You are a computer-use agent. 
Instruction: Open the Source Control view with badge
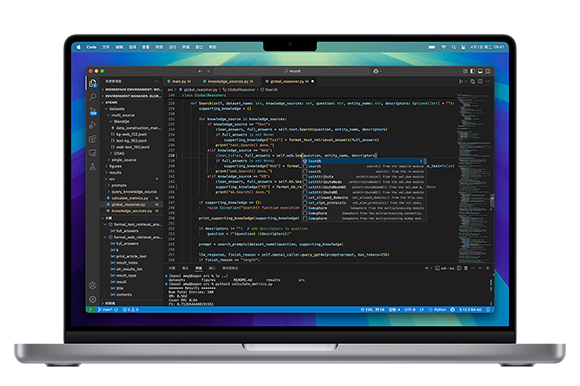(x=92, y=111)
